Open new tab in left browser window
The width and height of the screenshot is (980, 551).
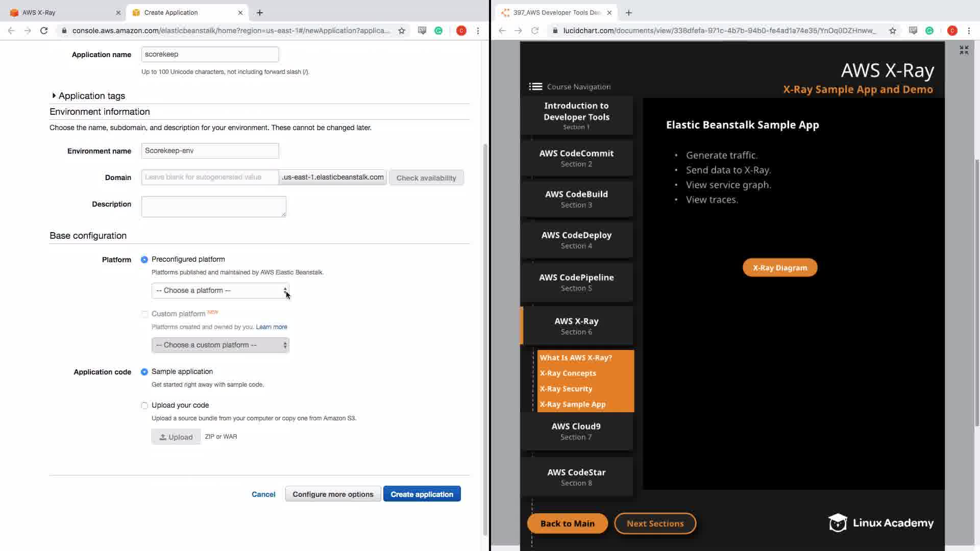click(x=260, y=12)
